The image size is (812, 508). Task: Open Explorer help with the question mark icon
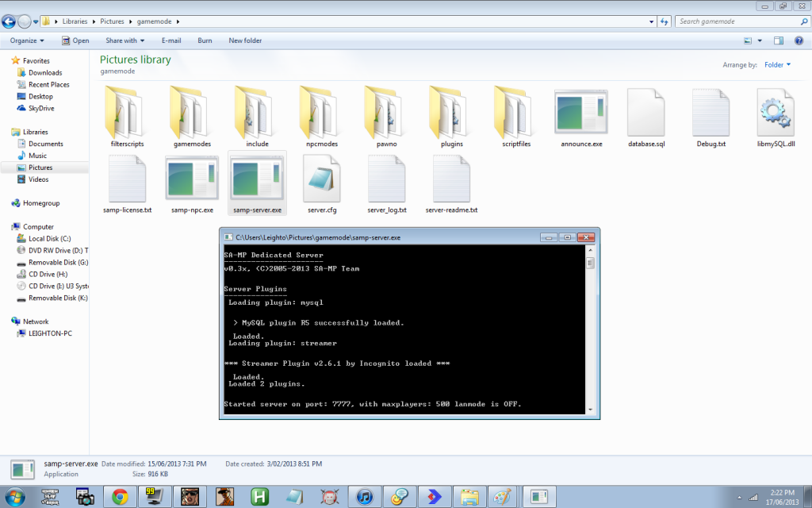pos(799,40)
